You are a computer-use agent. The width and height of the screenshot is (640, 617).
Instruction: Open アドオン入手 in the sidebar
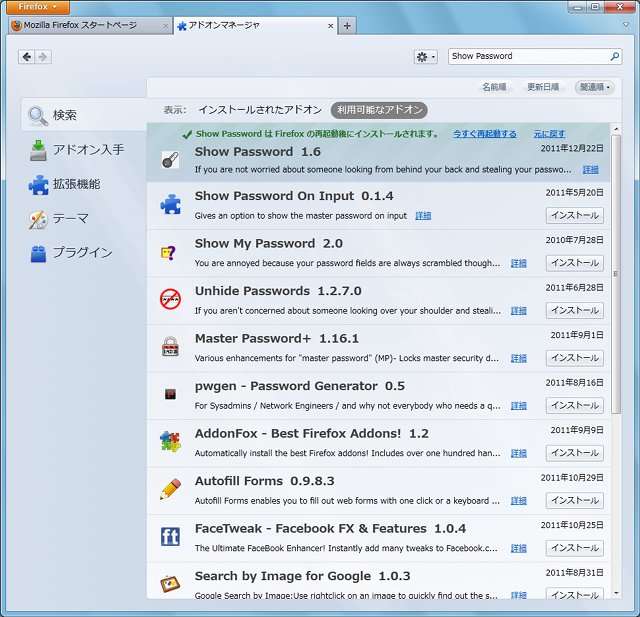84,150
